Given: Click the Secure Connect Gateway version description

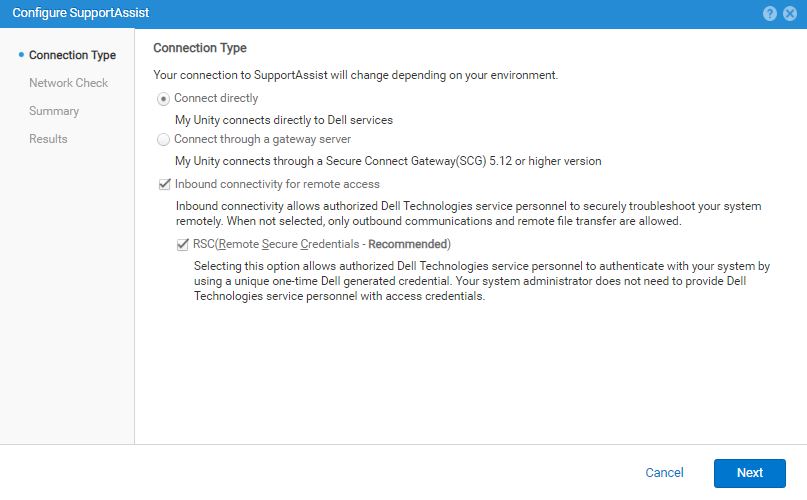Looking at the screenshot, I should click(387, 160).
